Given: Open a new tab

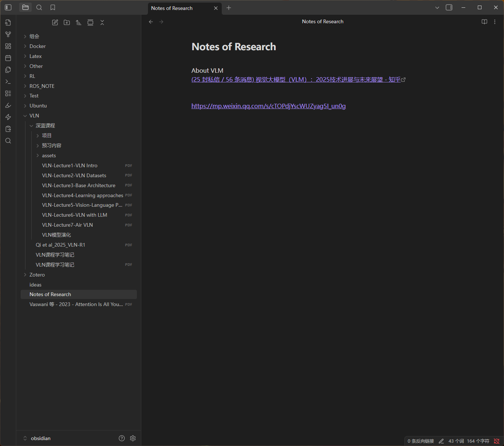Looking at the screenshot, I should click(229, 8).
